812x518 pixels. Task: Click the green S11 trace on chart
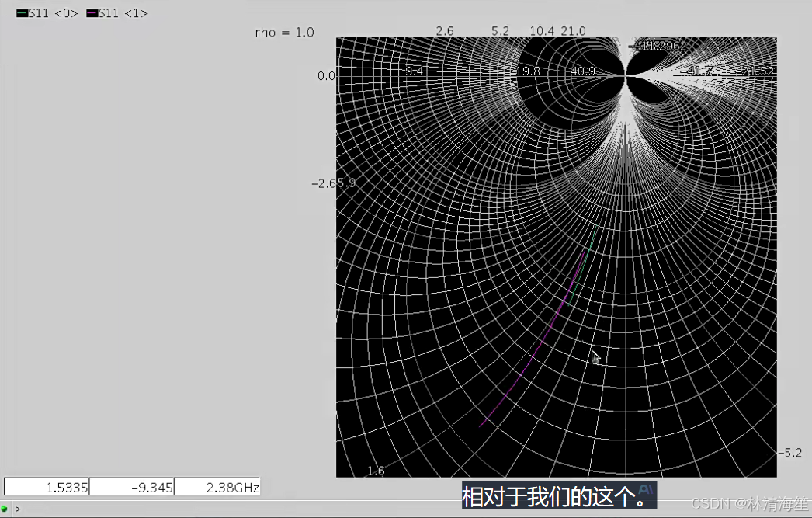pos(584,266)
